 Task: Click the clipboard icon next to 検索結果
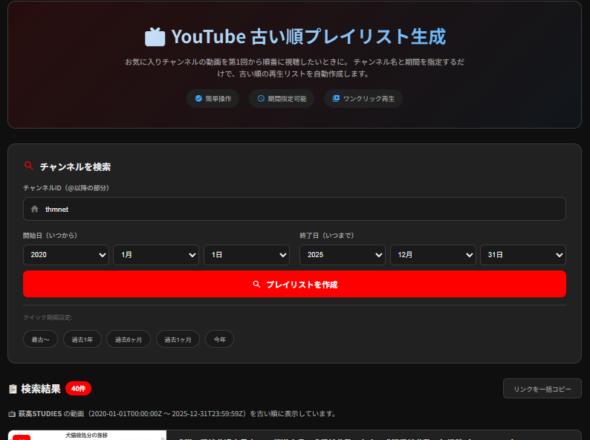coord(13,389)
